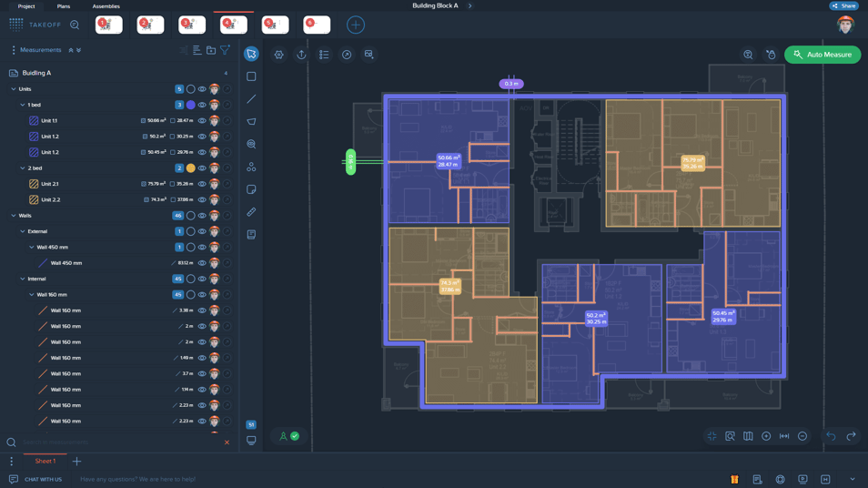
Task: Expand the bottom bar chevron
Action: (x=852, y=479)
